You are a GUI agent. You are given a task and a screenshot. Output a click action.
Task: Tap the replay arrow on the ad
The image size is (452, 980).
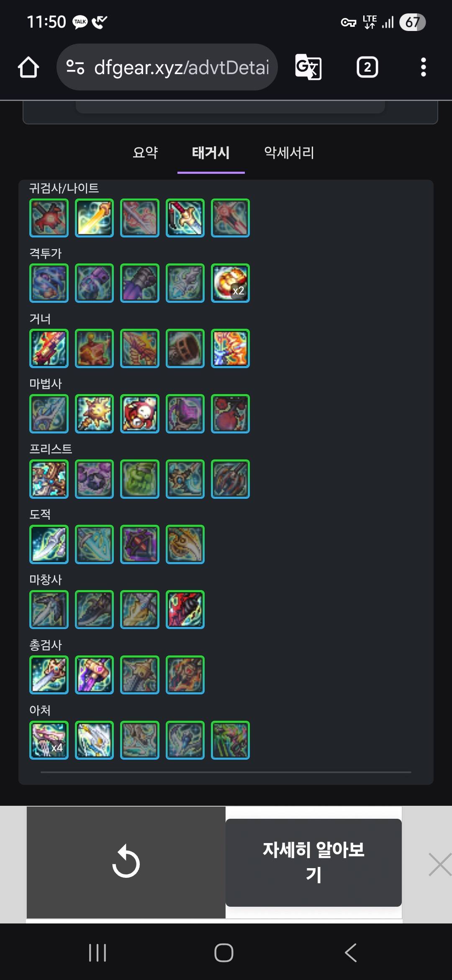pos(126,862)
